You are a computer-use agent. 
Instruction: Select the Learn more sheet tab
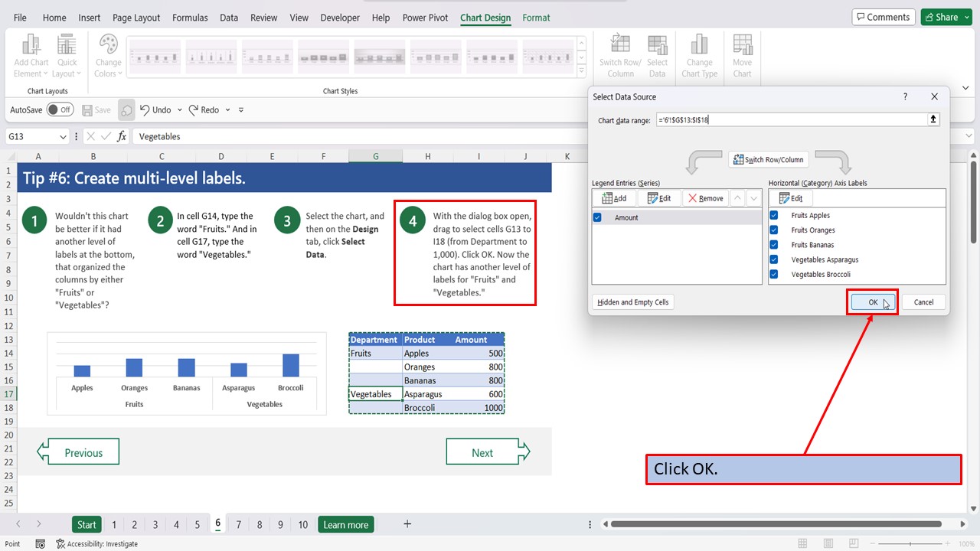coord(345,524)
